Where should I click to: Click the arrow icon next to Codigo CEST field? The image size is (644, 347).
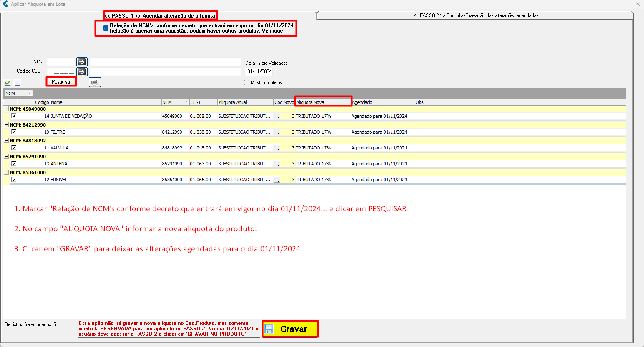pyautogui.click(x=82, y=72)
